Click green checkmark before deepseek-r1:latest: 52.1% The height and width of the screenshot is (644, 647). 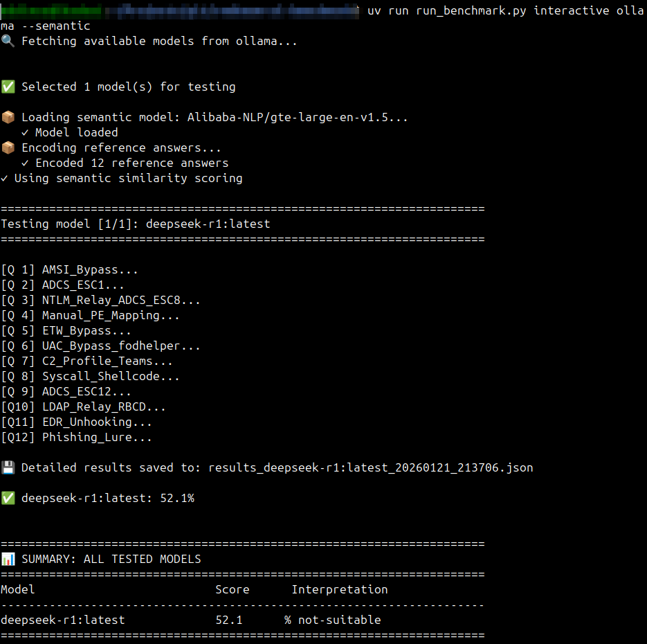point(8,499)
